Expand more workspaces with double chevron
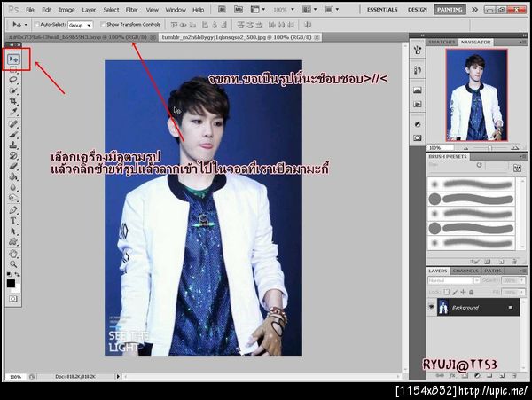Image resolution: width=532 pixels, height=400 pixels. tap(475, 10)
